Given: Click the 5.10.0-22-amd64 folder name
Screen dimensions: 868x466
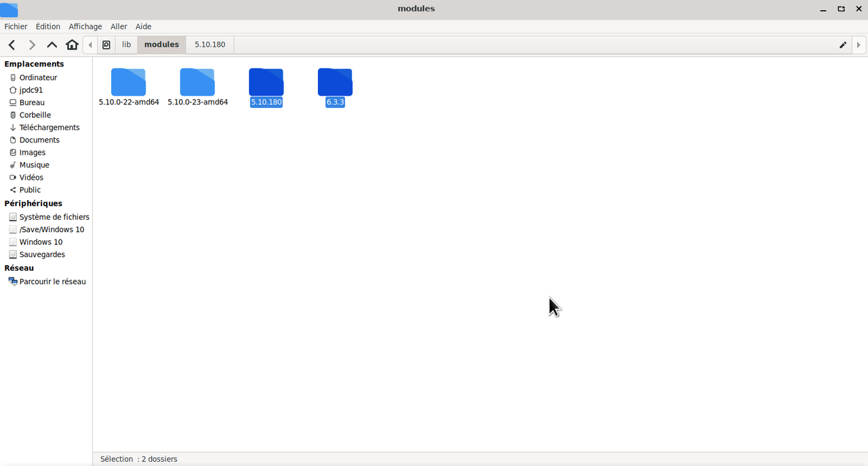Looking at the screenshot, I should click(x=129, y=102).
